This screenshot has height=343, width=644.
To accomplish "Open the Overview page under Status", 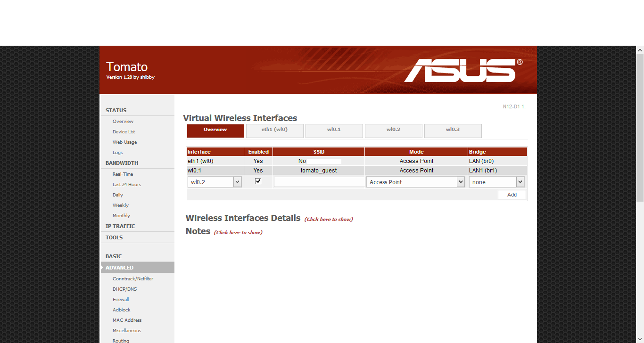I will [123, 122].
